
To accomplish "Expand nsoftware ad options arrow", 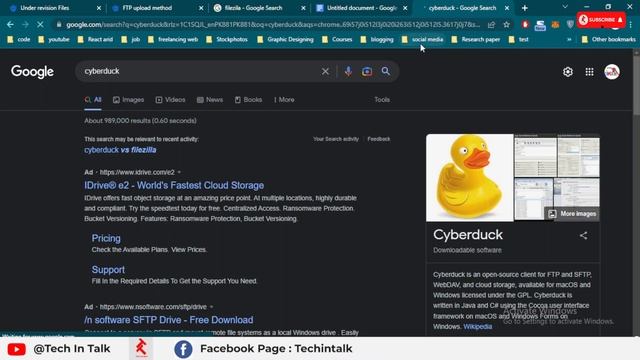I will point(211,307).
